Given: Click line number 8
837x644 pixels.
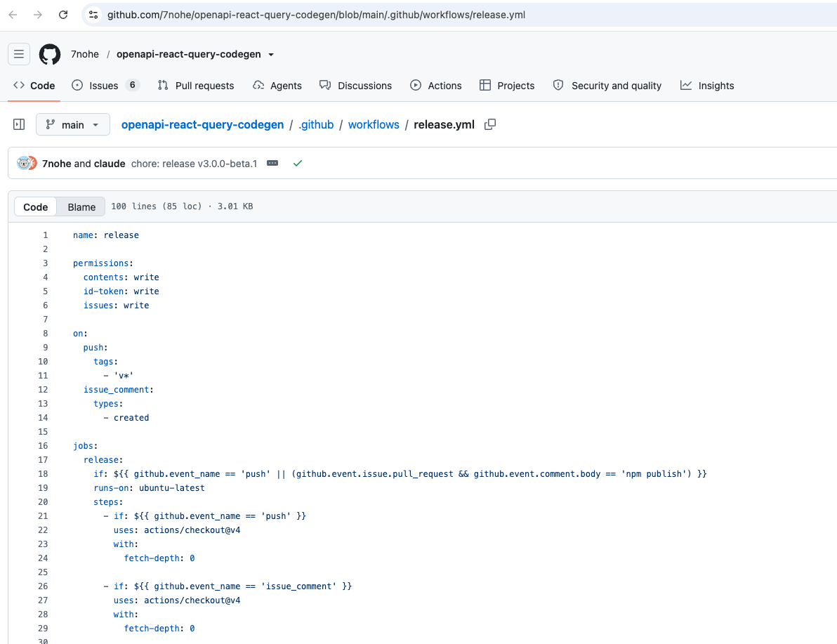Looking at the screenshot, I should coord(46,333).
